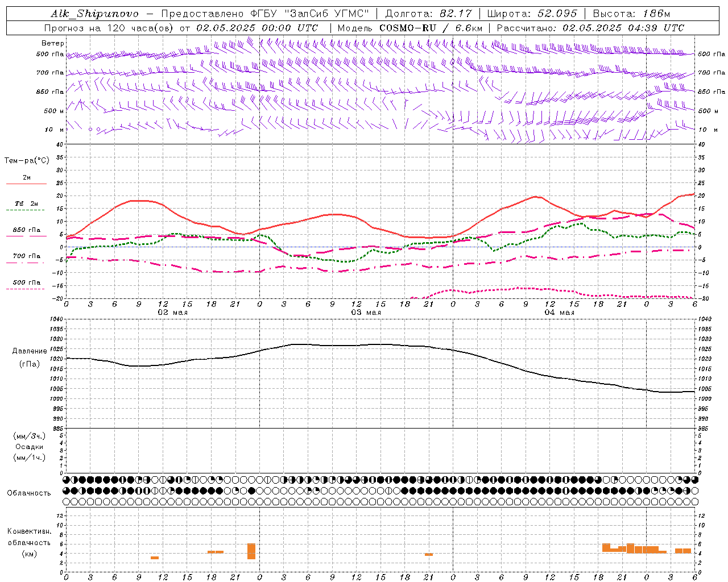Click the Широта: 52.095 header field
This screenshot has height=582, width=728.
click(532, 14)
